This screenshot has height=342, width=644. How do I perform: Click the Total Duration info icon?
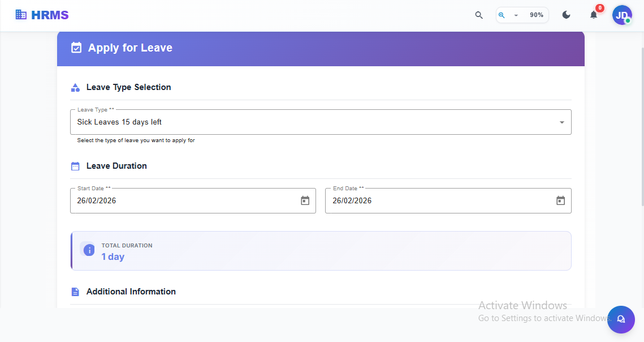pos(89,250)
